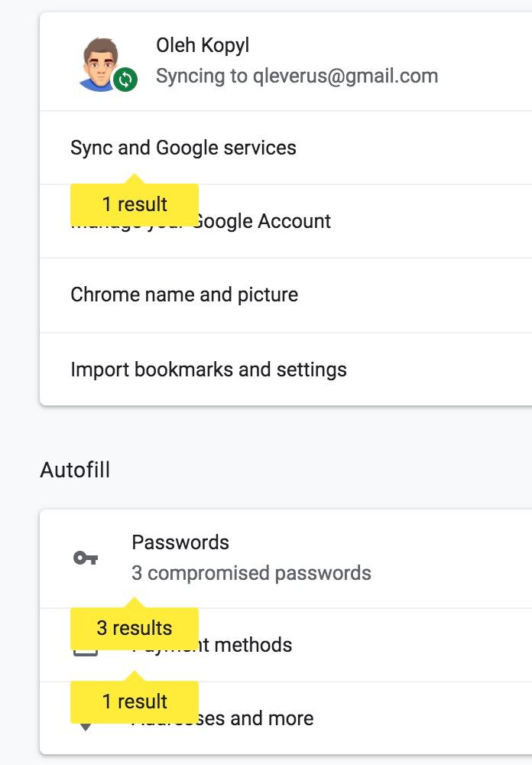Viewport: 532px width, 765px height.
Task: Click the partially hidden payment card icon
Action: click(x=86, y=653)
